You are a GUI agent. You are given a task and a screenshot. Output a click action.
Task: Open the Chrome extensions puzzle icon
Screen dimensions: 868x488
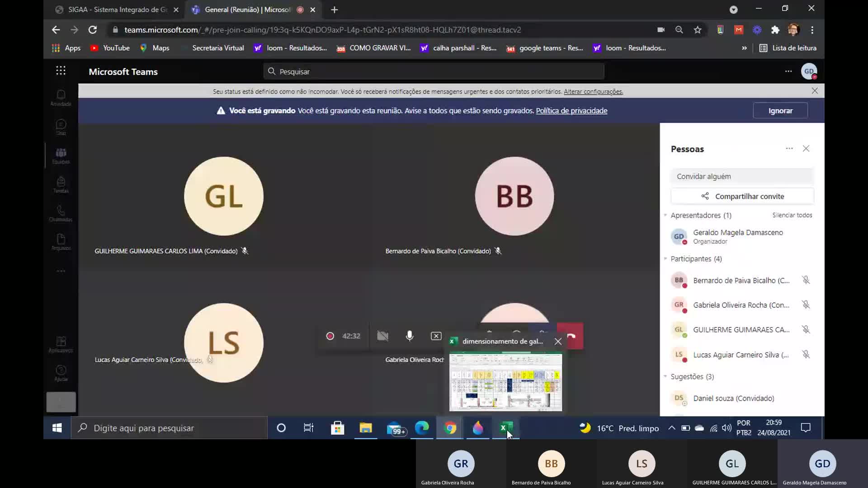click(775, 30)
